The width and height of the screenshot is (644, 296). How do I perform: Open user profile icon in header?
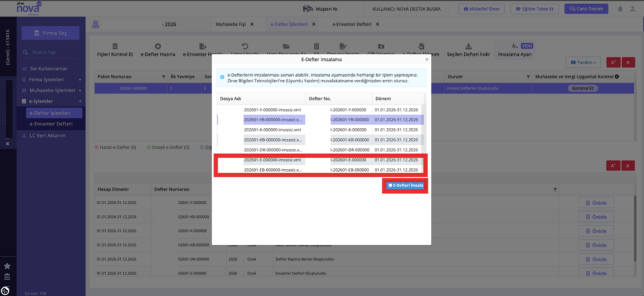[x=633, y=9]
